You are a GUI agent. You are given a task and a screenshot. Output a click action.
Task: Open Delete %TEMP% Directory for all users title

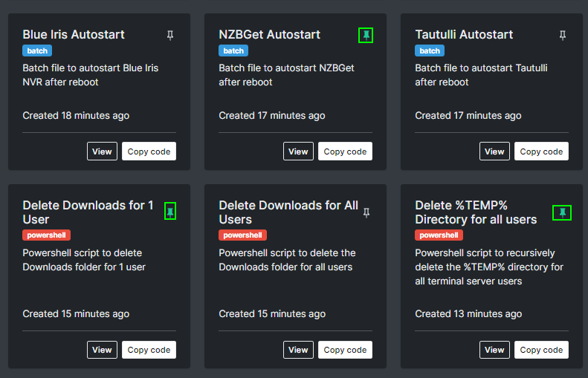(476, 212)
